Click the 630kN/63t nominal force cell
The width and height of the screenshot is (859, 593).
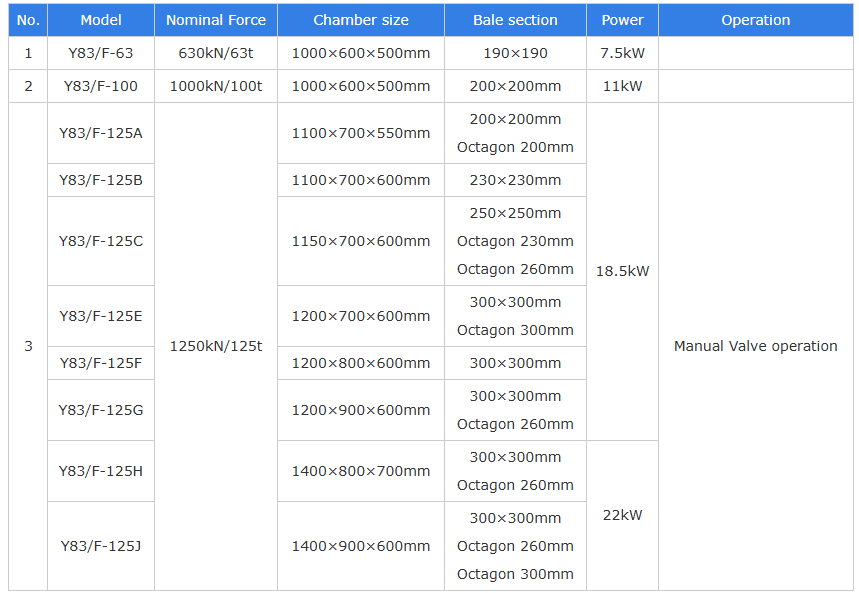216,53
